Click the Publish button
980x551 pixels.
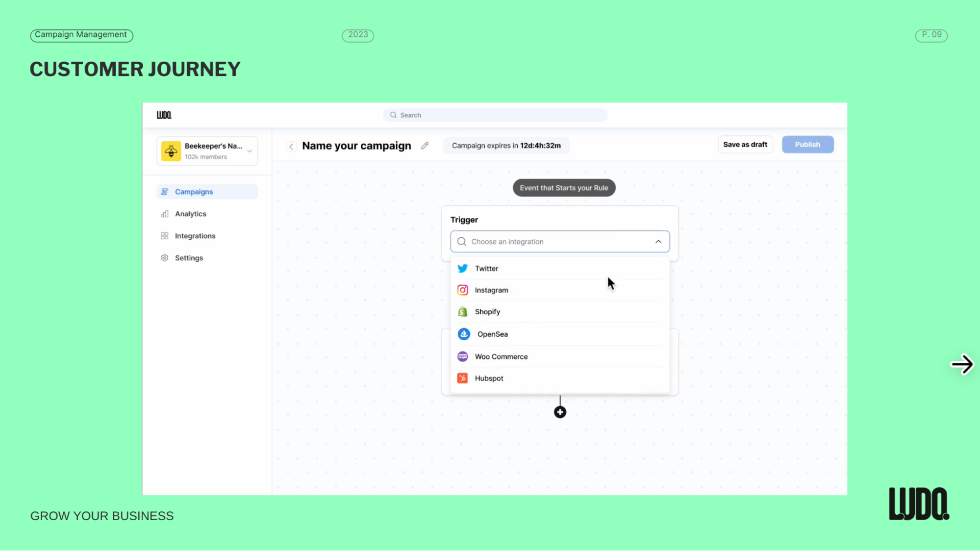[808, 144]
